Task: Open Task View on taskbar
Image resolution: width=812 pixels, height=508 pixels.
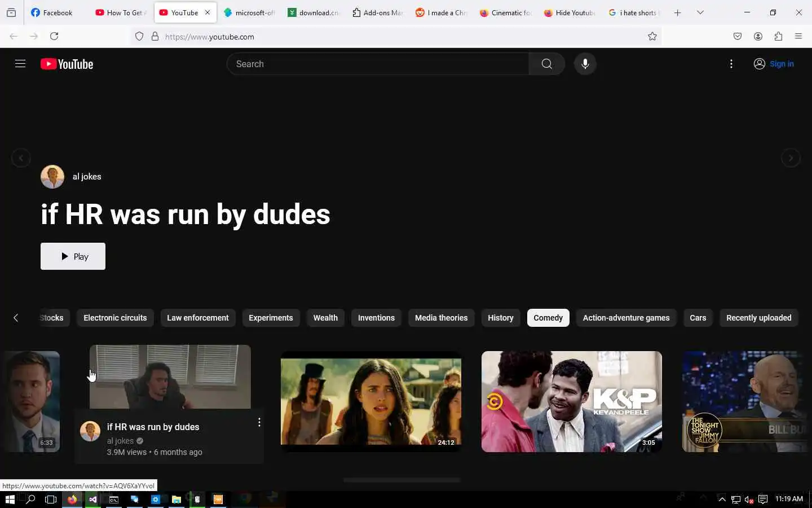Action: point(51,500)
